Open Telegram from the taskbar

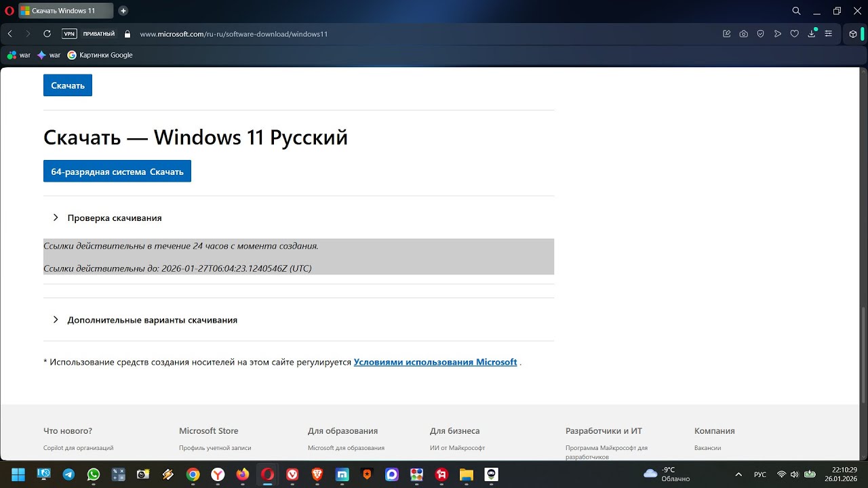[68, 474]
